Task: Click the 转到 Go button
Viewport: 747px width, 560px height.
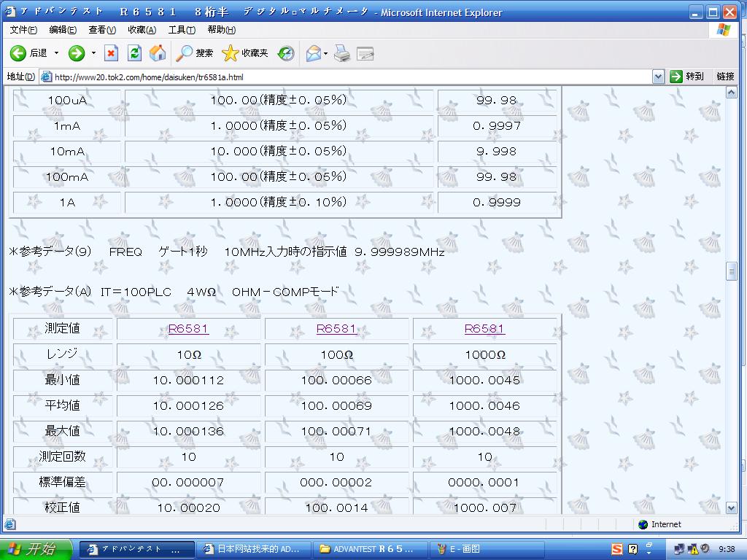Action: tap(686, 77)
